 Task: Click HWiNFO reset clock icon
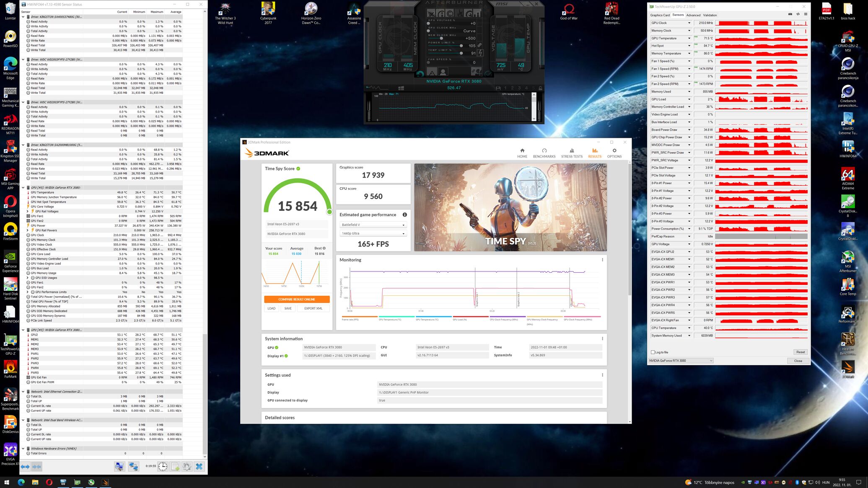point(162,466)
